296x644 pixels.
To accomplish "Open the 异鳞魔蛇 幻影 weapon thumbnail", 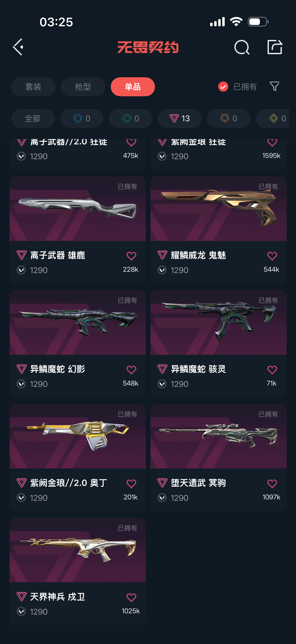I will (78, 322).
